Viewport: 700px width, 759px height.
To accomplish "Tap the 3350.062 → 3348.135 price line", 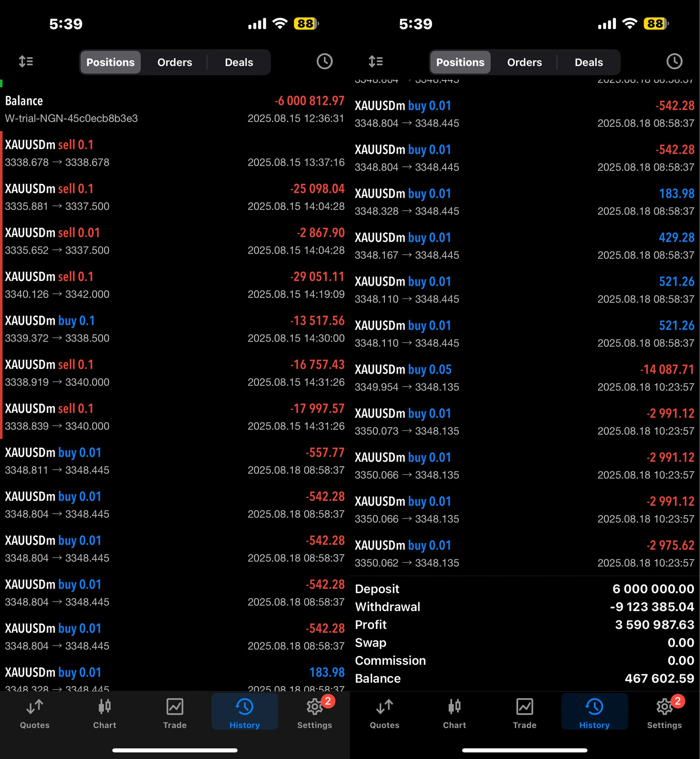I will [x=407, y=563].
